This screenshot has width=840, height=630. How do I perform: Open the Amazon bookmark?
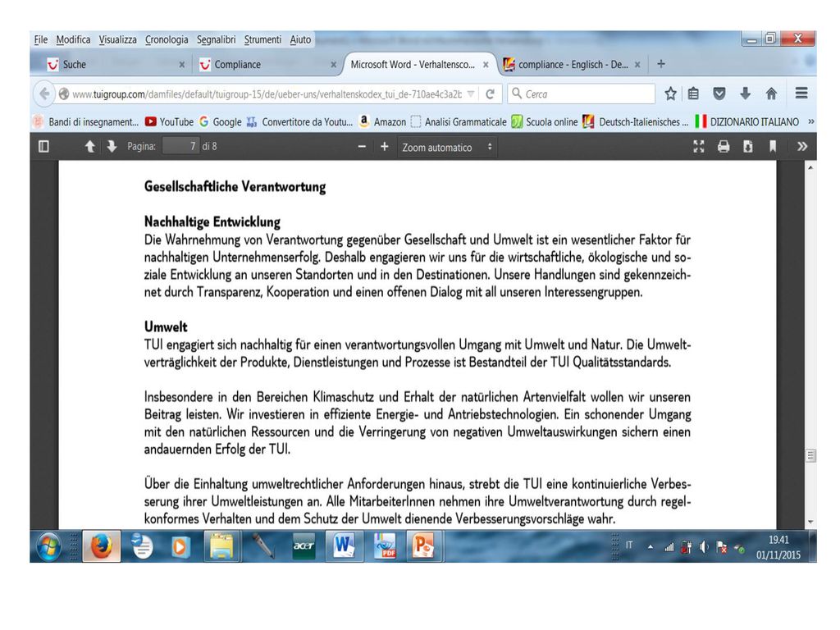[382, 122]
